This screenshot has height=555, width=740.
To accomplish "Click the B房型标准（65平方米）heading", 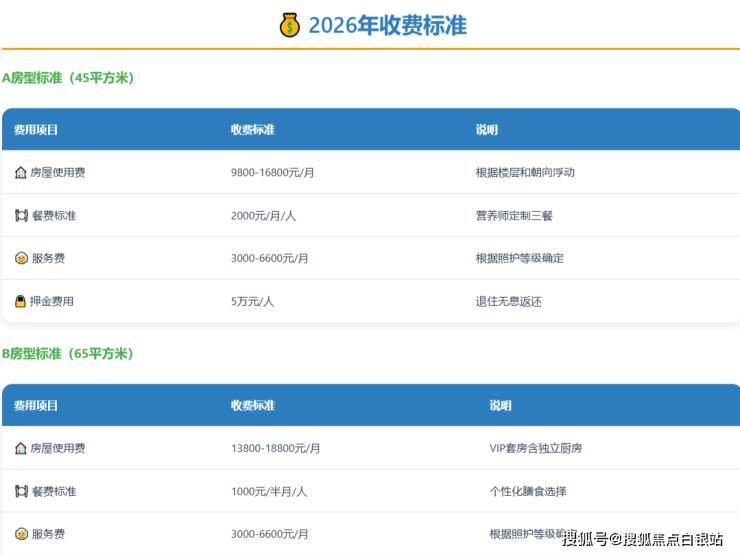I will click(68, 354).
